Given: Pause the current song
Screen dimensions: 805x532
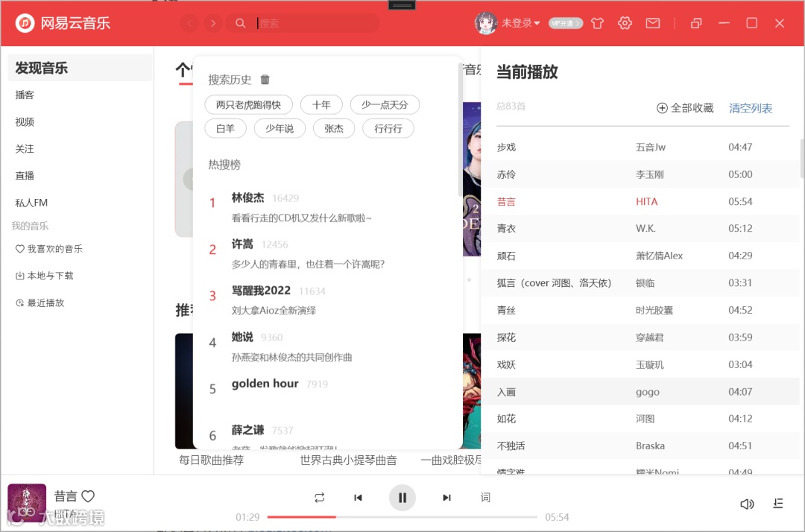Looking at the screenshot, I should (x=402, y=498).
